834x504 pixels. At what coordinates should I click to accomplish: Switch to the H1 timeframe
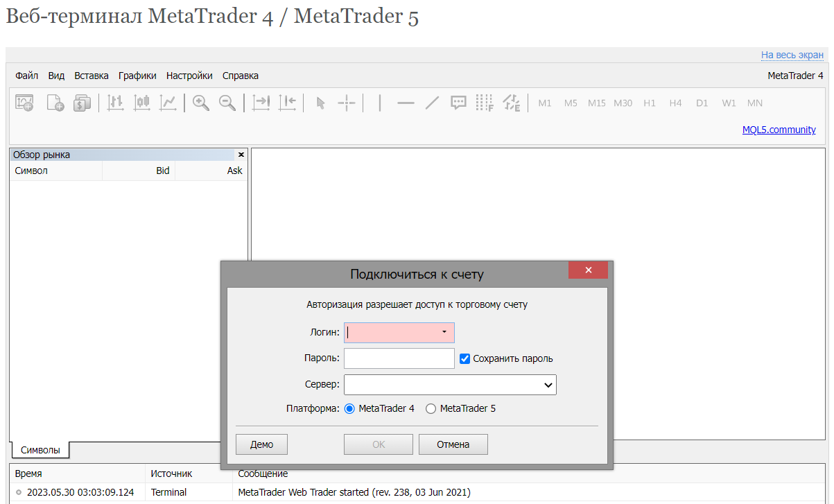click(650, 103)
